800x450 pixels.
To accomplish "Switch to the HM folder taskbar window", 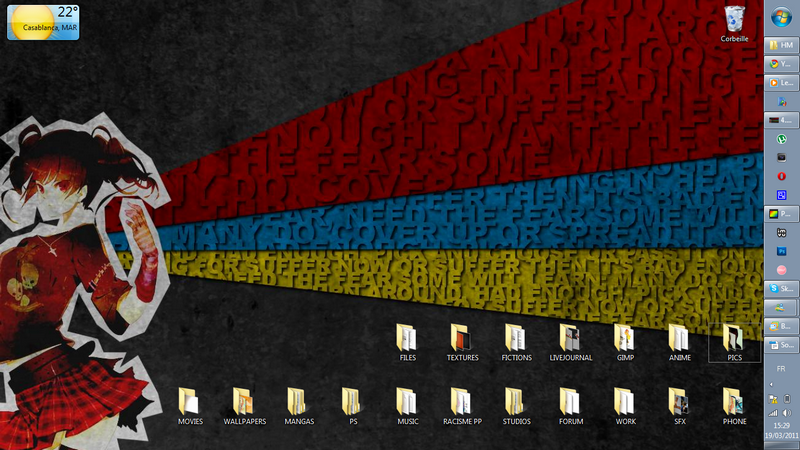I will click(781, 45).
